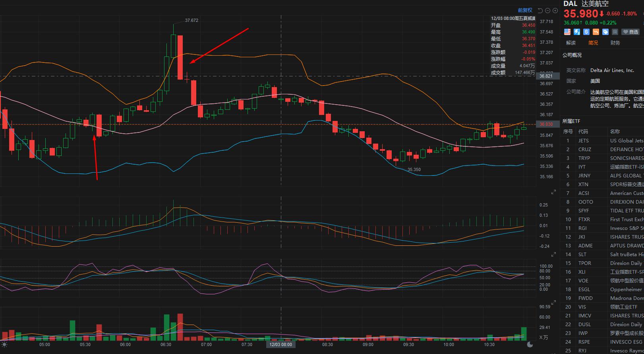Click the 所属ETF section heading
644x354 pixels.
[571, 121]
